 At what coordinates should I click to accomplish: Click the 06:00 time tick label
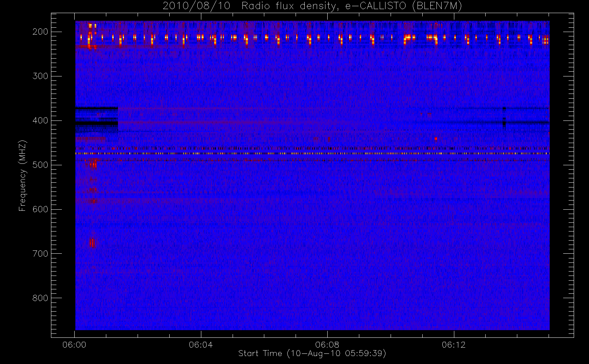(74, 345)
